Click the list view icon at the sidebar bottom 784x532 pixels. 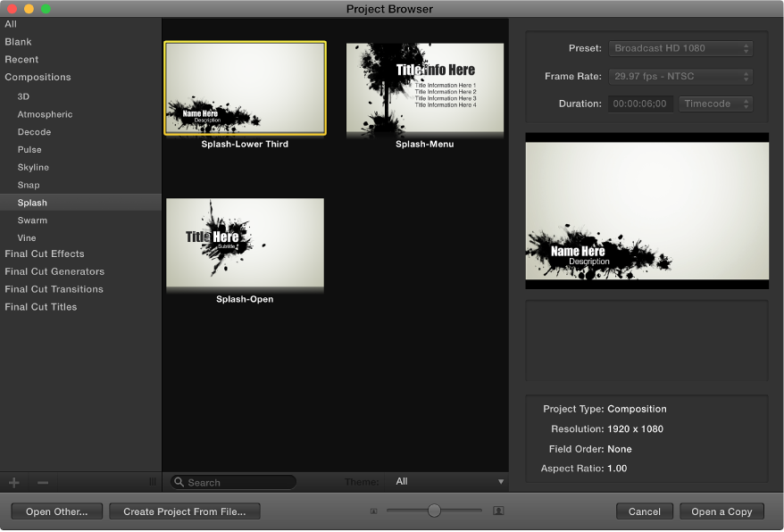click(x=152, y=481)
